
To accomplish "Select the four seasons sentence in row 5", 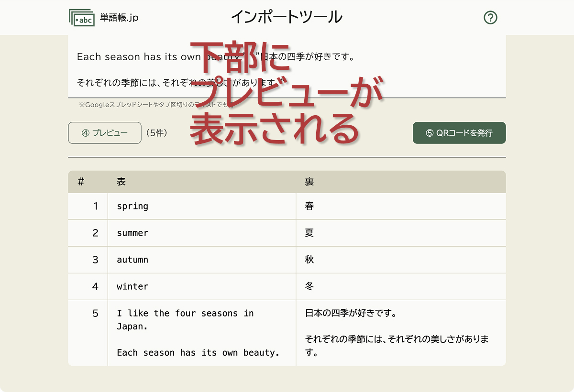I will tap(191, 333).
